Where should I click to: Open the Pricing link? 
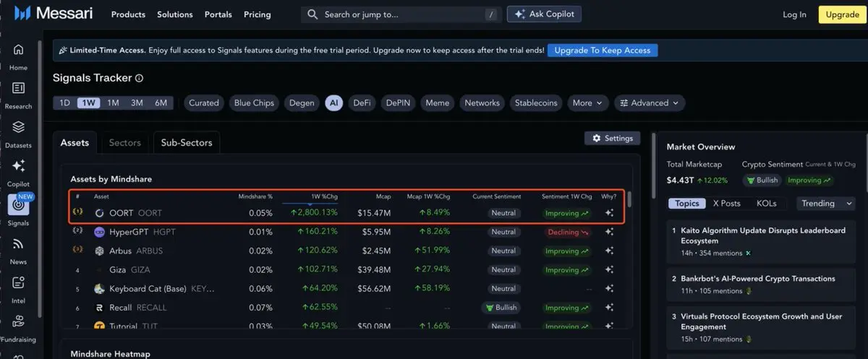(x=258, y=14)
